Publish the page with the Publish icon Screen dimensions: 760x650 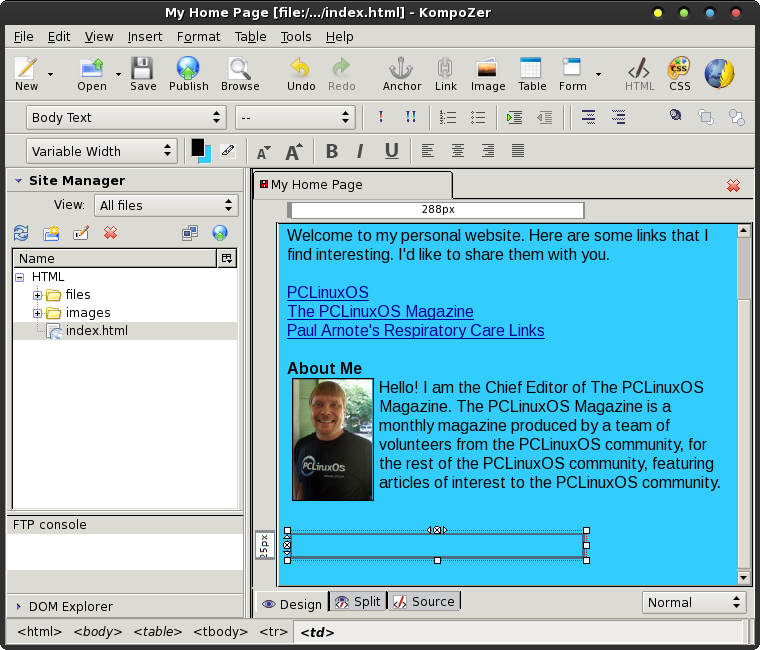point(188,74)
